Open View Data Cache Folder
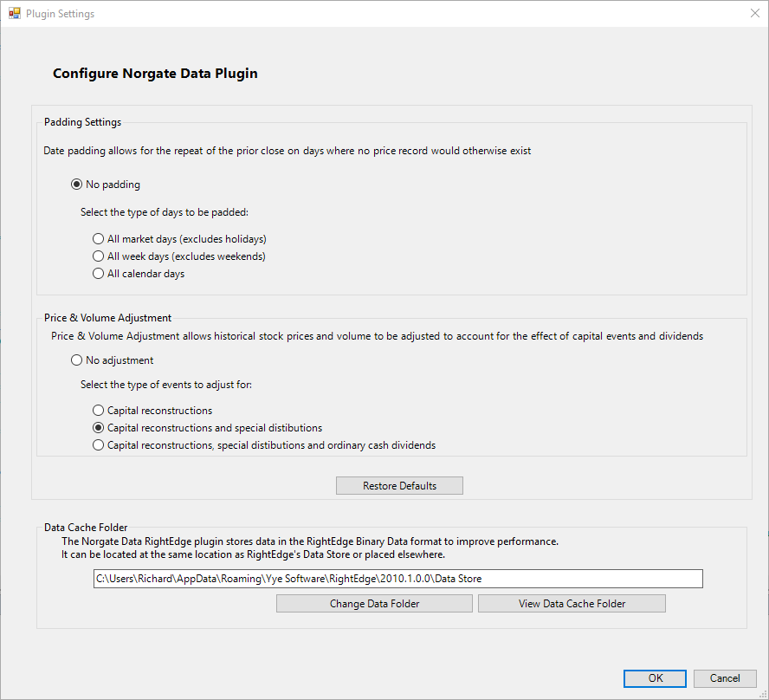Viewport: 769px width, 700px height. tap(572, 603)
